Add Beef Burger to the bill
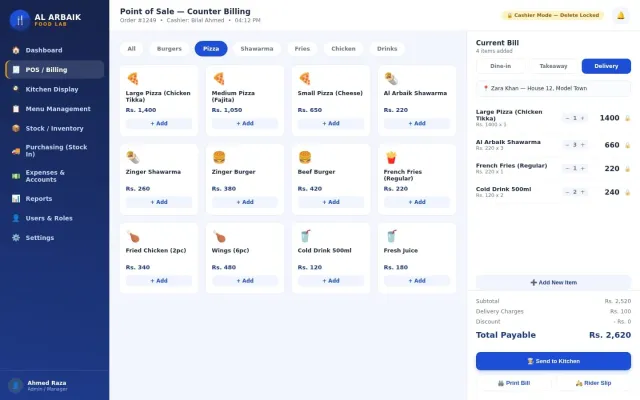 coord(331,202)
